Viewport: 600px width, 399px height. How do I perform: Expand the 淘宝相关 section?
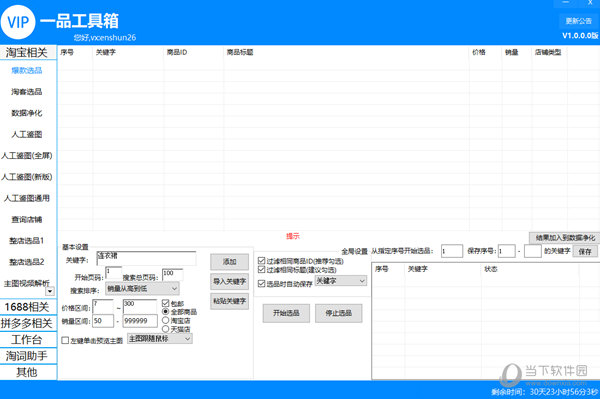pos(26,53)
